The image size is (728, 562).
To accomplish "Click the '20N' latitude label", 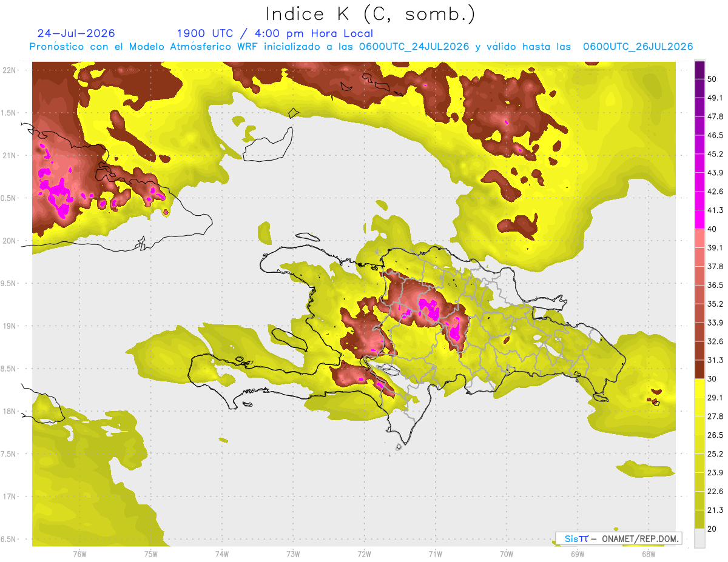I will click(x=10, y=241).
